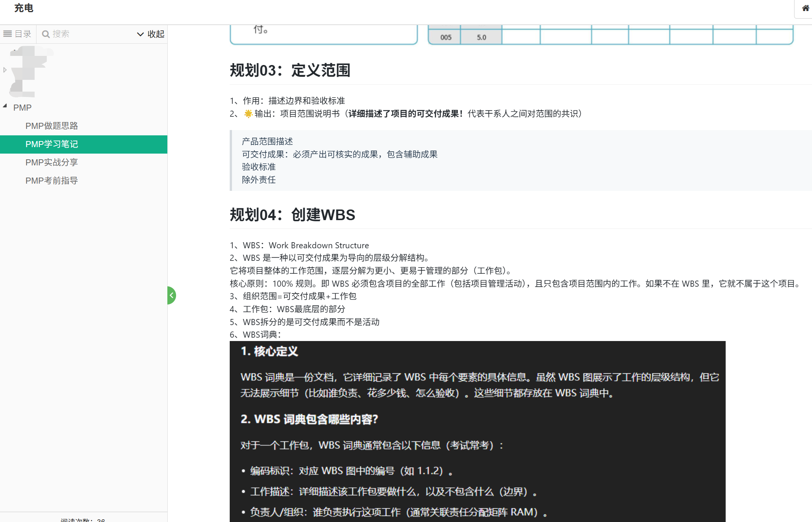Click the heading 规划03：定义范围

coord(290,70)
